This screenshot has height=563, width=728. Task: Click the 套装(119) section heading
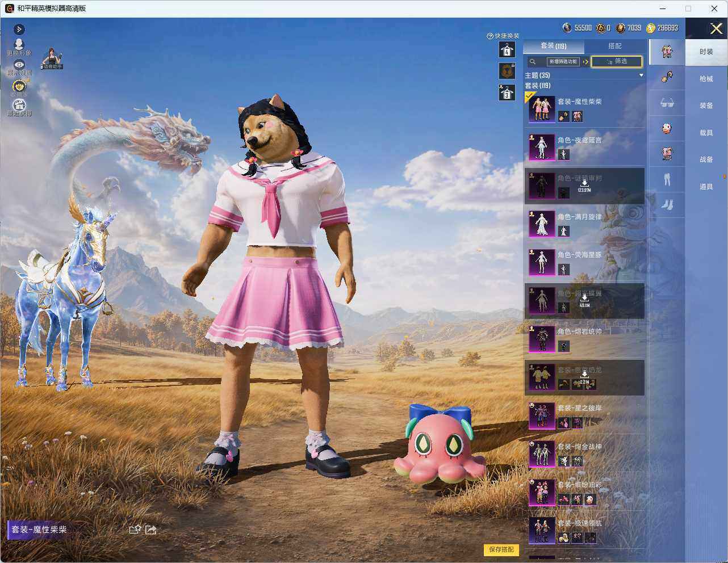pos(538,86)
